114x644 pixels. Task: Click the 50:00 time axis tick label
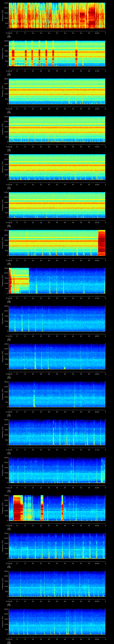click(x=97, y=412)
